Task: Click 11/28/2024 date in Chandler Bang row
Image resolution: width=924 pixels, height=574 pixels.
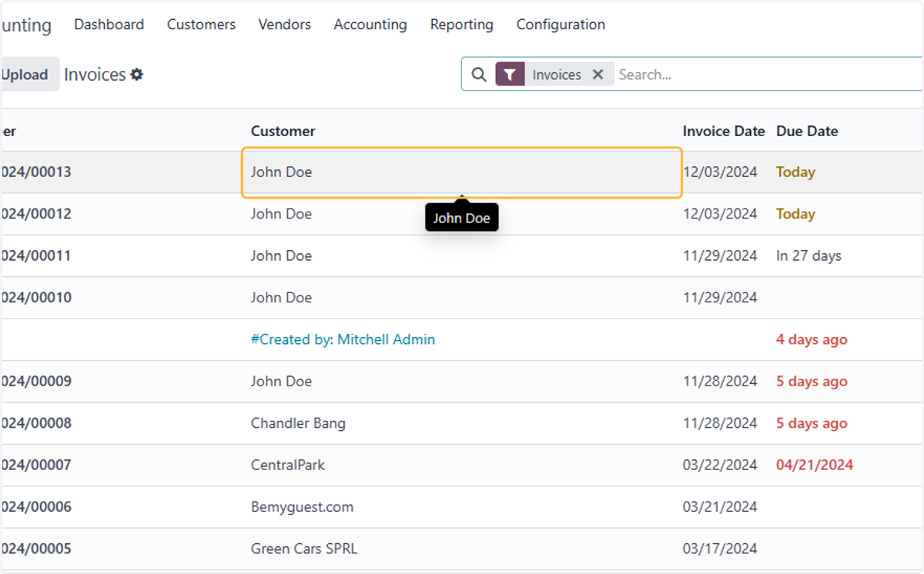Action: [x=720, y=423]
